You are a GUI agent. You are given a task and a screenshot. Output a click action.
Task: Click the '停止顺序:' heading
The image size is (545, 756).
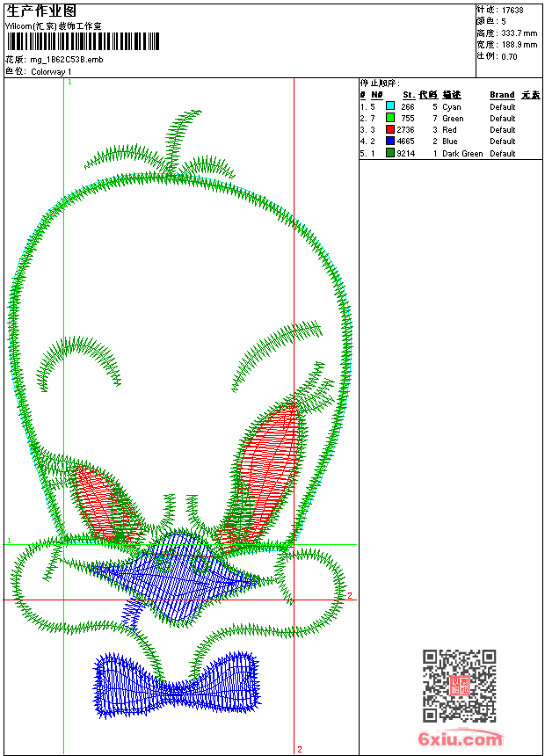[x=380, y=84]
